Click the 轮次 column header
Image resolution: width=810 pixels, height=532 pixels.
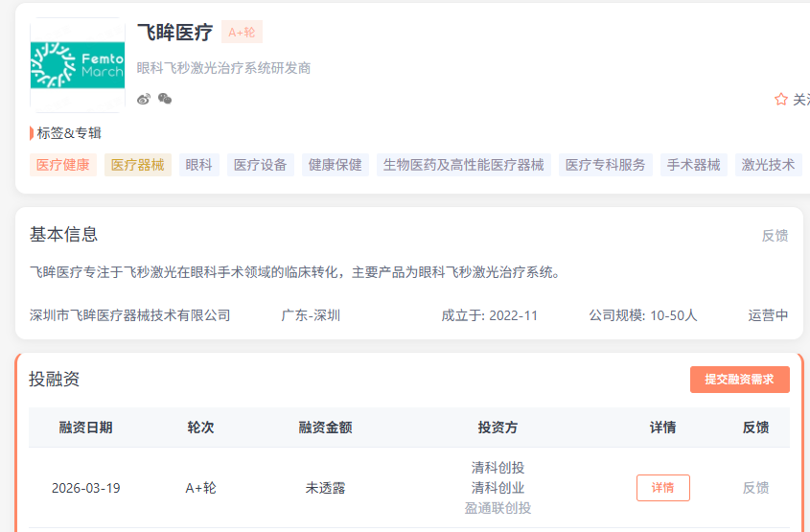point(200,428)
